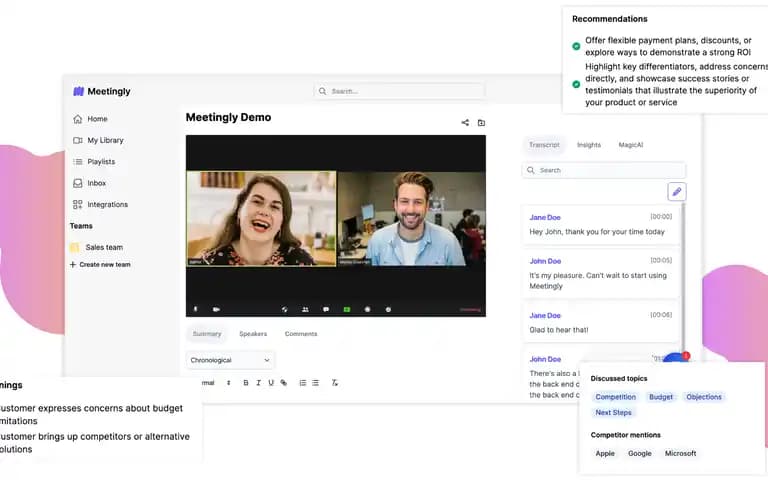Toggle italic formatting
The image size is (768, 480).
point(259,383)
